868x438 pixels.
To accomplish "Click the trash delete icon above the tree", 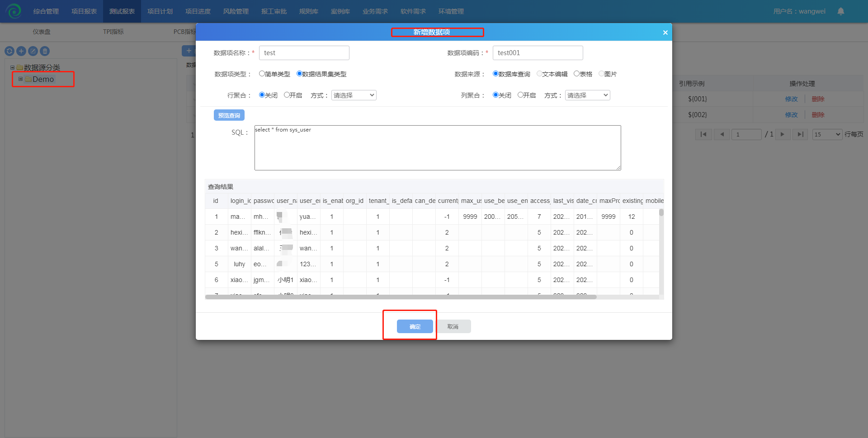I will pyautogui.click(x=45, y=51).
